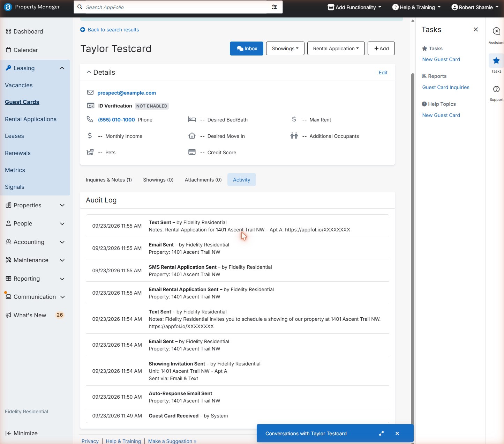
Task: Open the Guest Card Inquiries report link
Action: click(x=445, y=87)
